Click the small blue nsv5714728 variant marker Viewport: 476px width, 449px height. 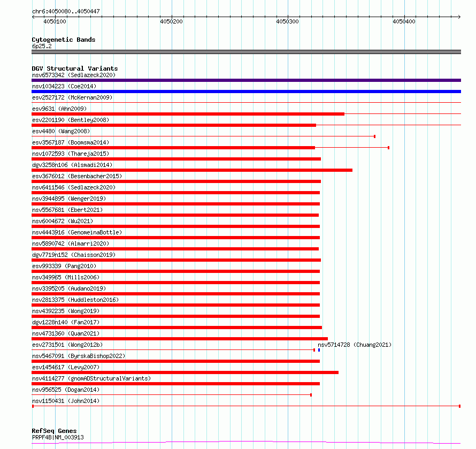[x=319, y=350]
